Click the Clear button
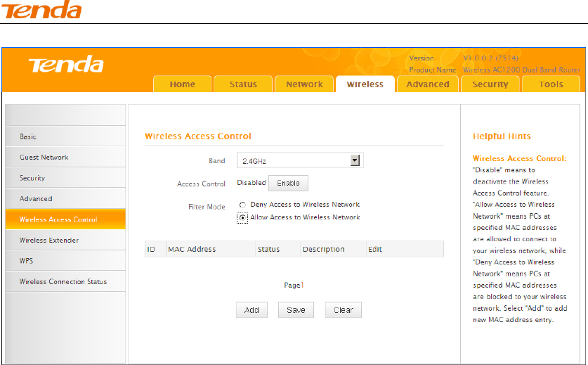 (x=344, y=310)
